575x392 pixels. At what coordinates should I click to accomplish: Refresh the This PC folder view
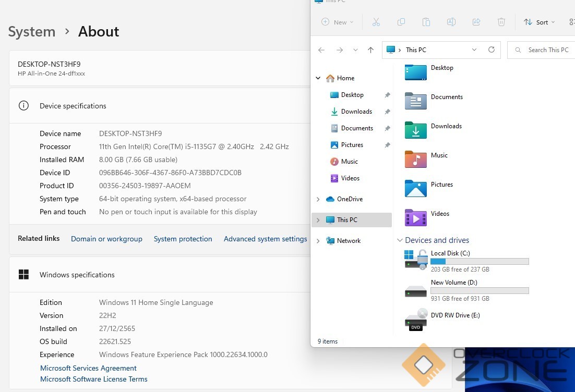point(491,50)
